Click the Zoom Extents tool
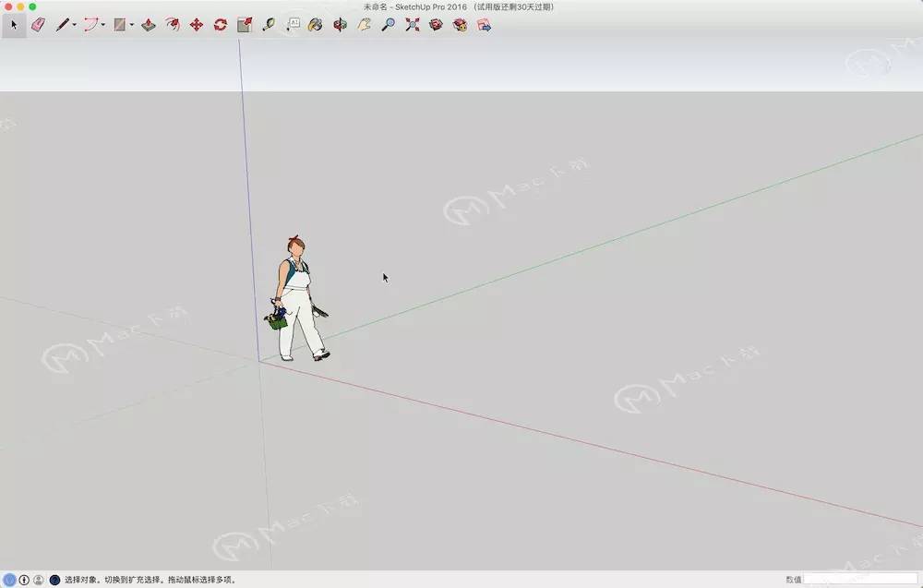 pyautogui.click(x=413, y=25)
